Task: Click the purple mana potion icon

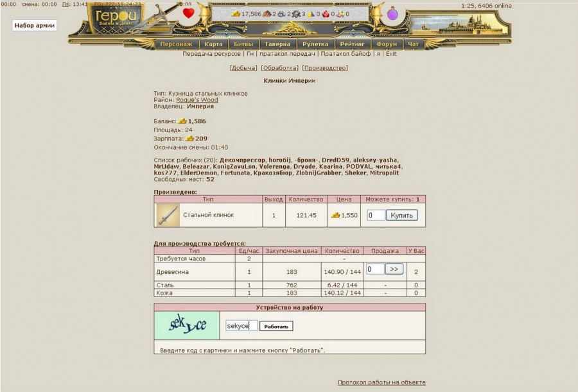Action: (x=392, y=14)
